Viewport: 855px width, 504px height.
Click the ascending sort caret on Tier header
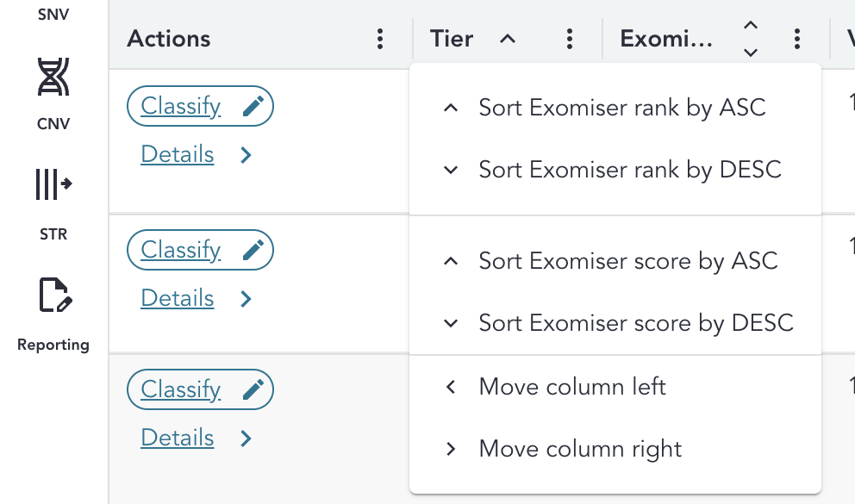pyautogui.click(x=508, y=38)
